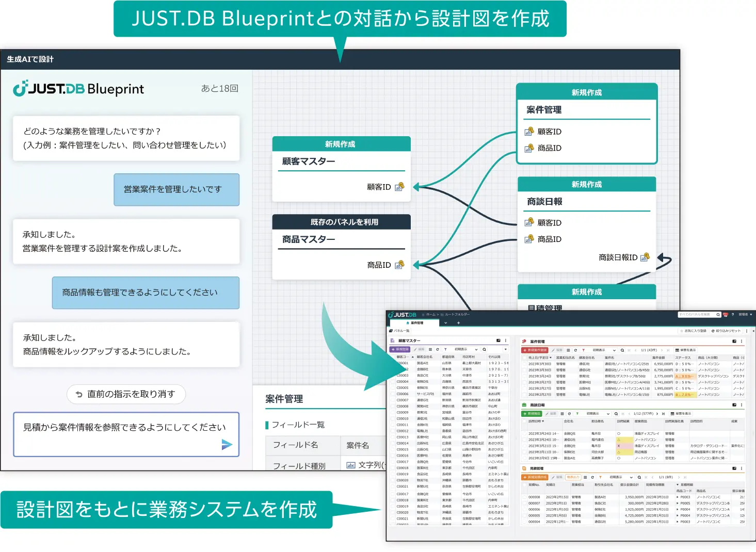Screen dimensions: 756x552
Task: Check the row checkbox for customer C00006
Action: coord(393,394)
